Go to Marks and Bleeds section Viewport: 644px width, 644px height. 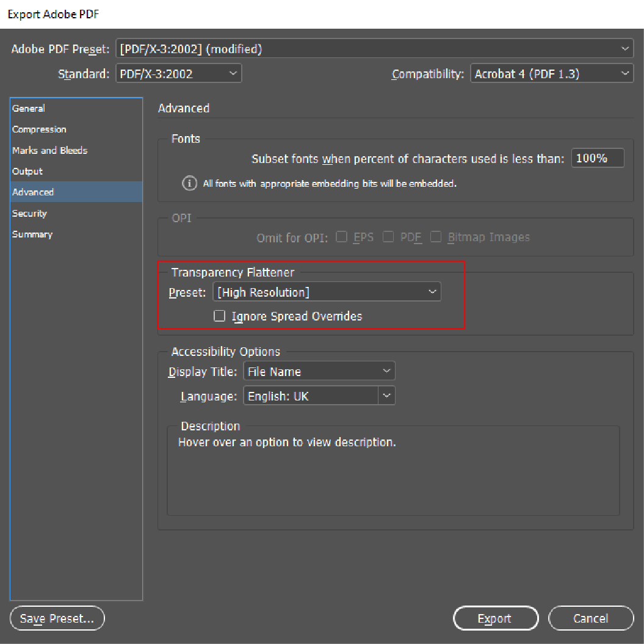pyautogui.click(x=49, y=150)
